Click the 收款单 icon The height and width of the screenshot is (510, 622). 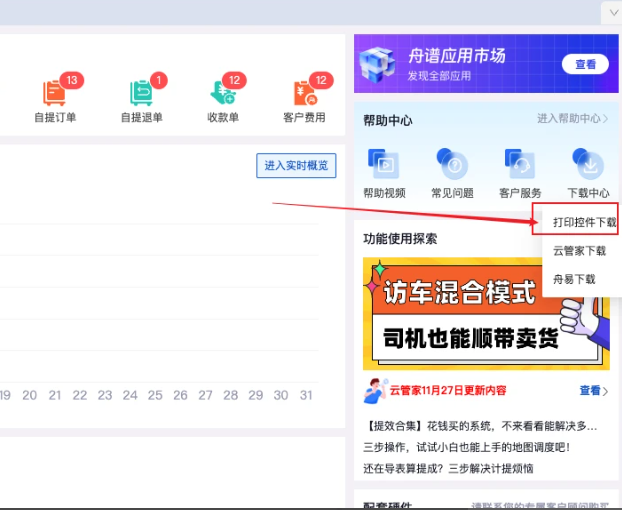pos(223,93)
